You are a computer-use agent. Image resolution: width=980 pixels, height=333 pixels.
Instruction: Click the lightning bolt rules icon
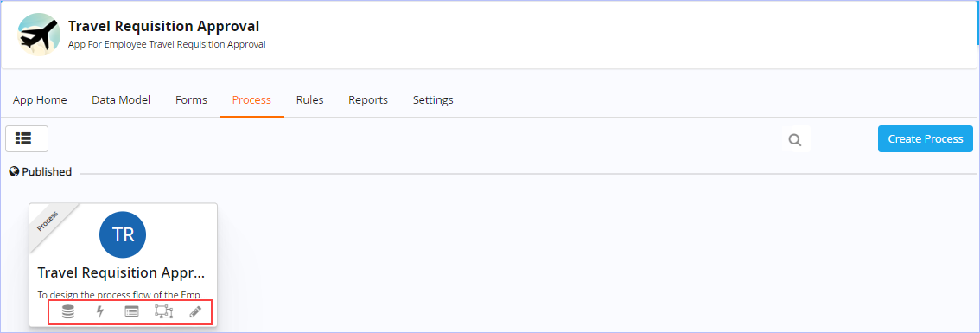99,311
